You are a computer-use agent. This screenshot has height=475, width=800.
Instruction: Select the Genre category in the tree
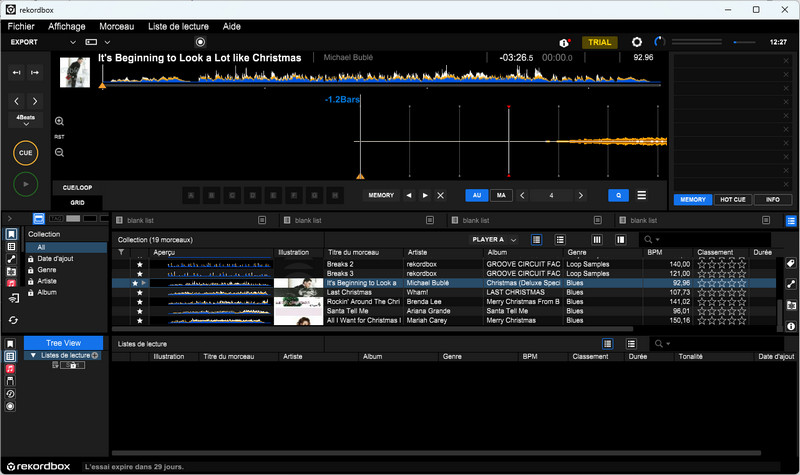(46, 270)
